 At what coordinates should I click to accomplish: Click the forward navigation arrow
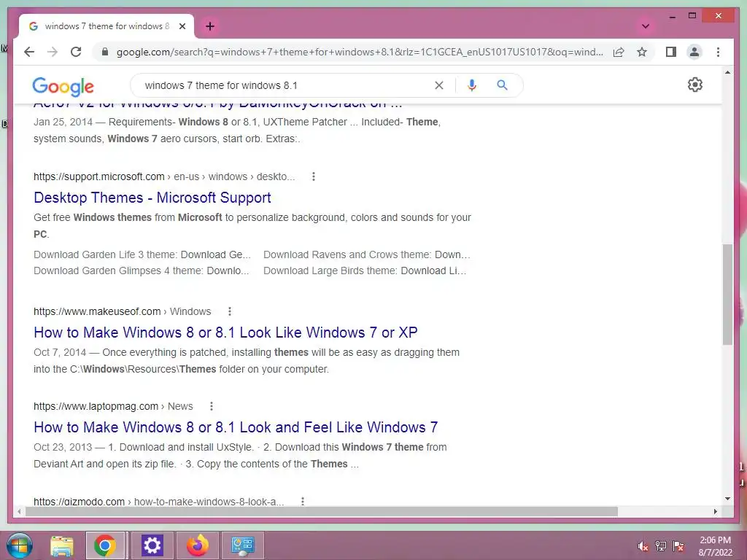point(53,52)
